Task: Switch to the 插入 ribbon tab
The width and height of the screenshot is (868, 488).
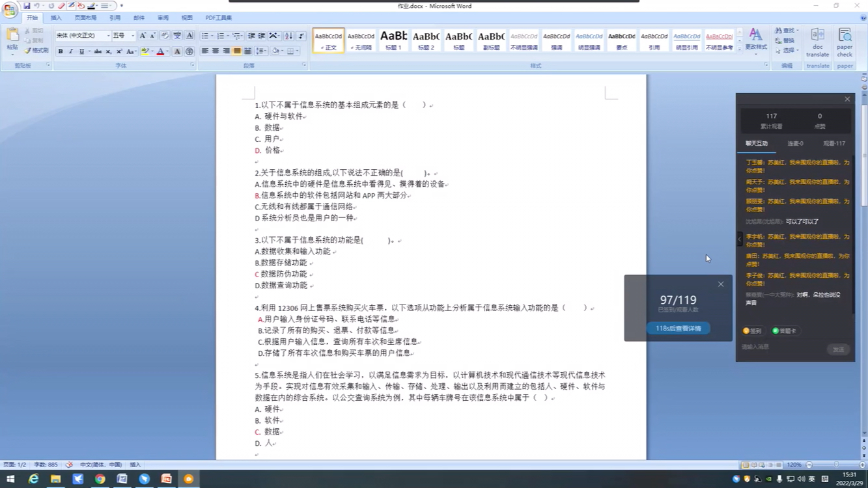Action: tap(56, 18)
